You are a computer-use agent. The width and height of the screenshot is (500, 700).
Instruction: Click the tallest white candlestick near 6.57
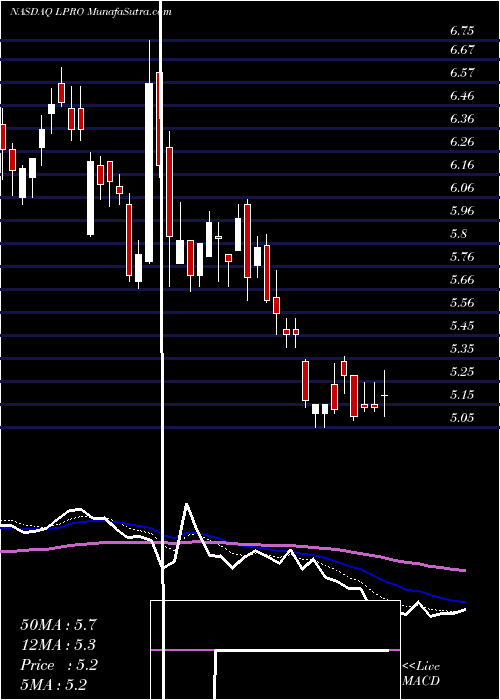click(x=149, y=172)
